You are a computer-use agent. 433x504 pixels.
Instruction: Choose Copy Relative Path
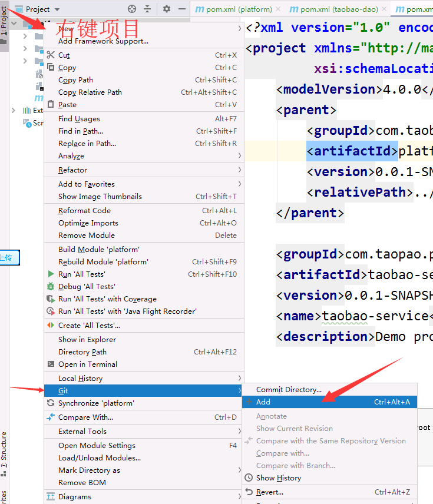tap(144, 92)
